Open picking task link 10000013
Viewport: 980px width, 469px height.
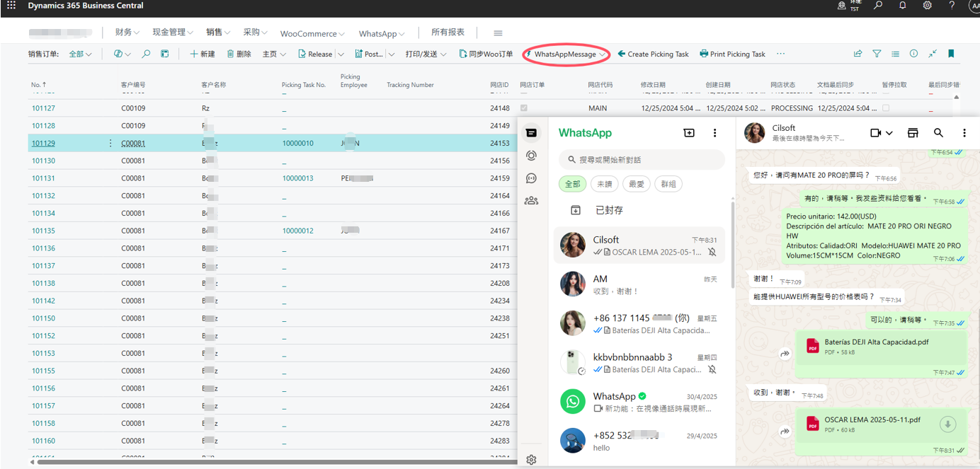click(x=297, y=178)
